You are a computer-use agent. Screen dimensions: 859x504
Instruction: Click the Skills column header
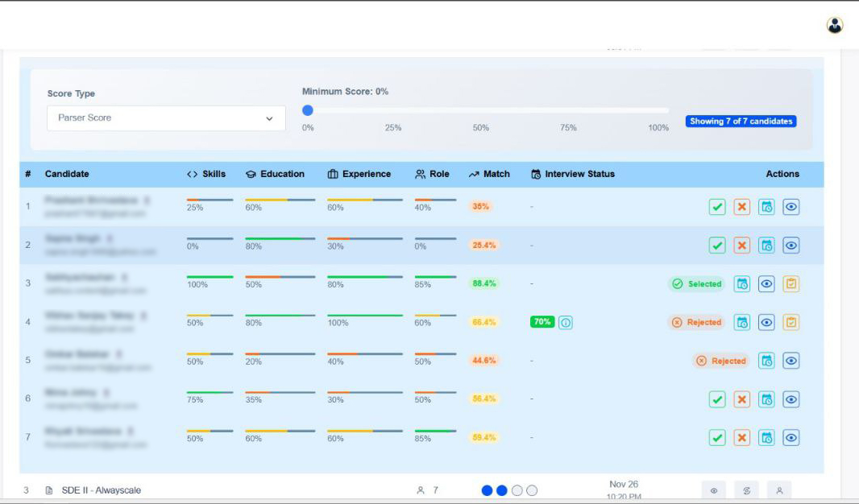206,174
